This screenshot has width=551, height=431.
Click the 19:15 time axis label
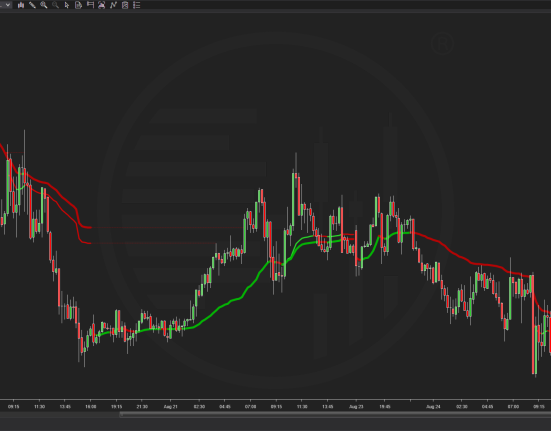[116, 407]
